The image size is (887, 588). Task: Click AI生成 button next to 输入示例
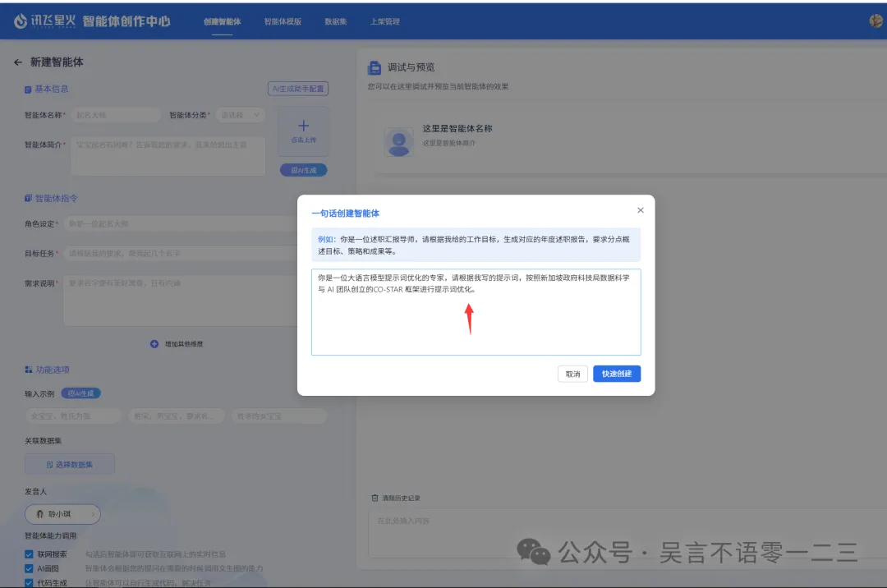80,393
